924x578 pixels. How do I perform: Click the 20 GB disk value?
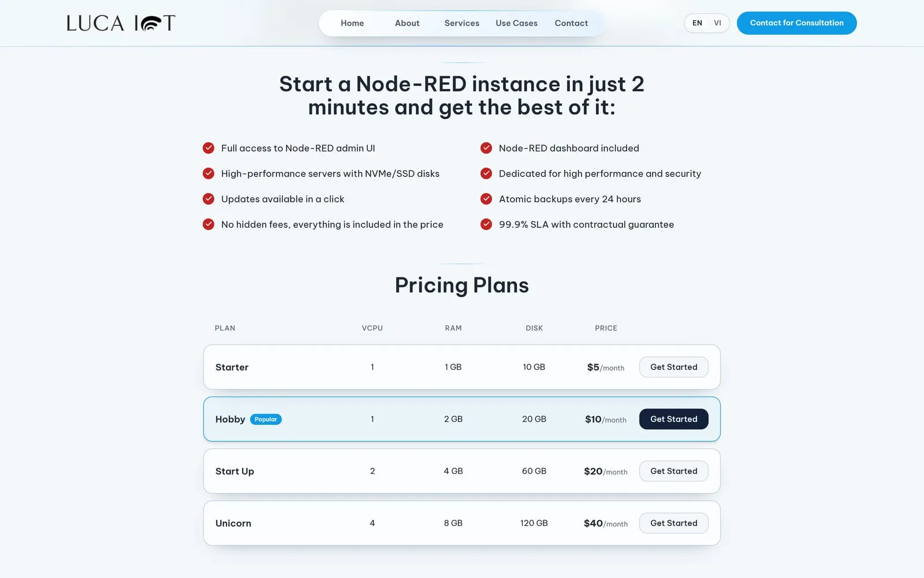pos(534,419)
